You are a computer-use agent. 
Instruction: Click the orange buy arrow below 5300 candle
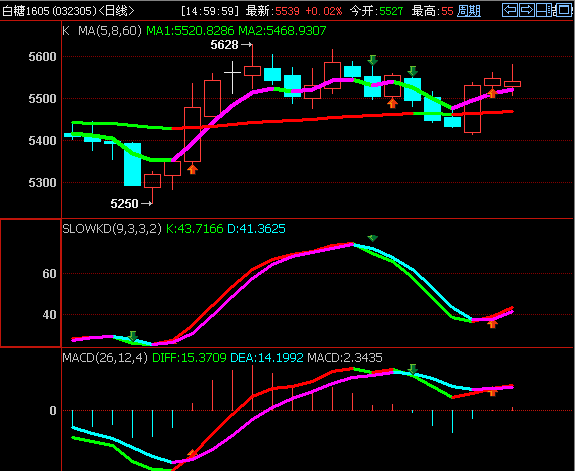[x=193, y=169]
